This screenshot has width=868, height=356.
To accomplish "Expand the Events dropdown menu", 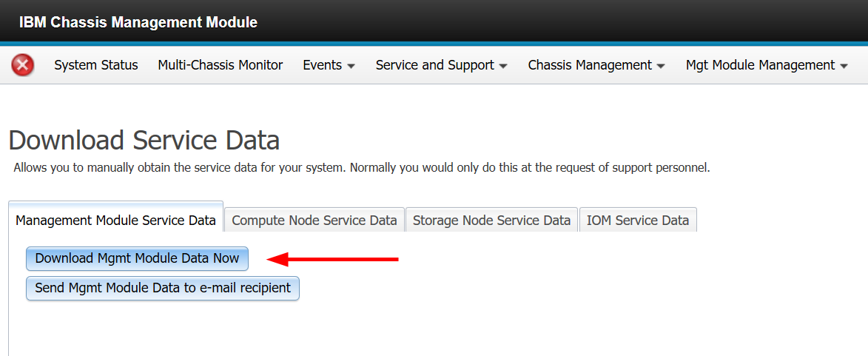I will 329,65.
